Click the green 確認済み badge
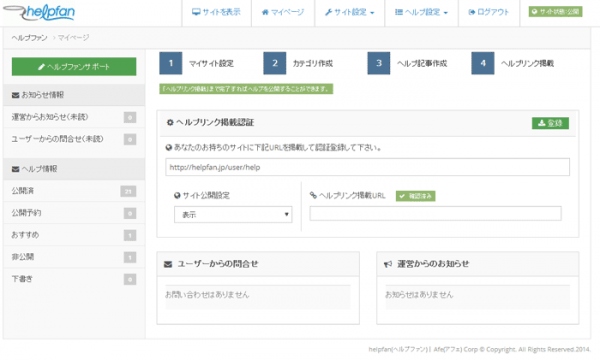Screen dimensions: 600x360 pos(416,196)
